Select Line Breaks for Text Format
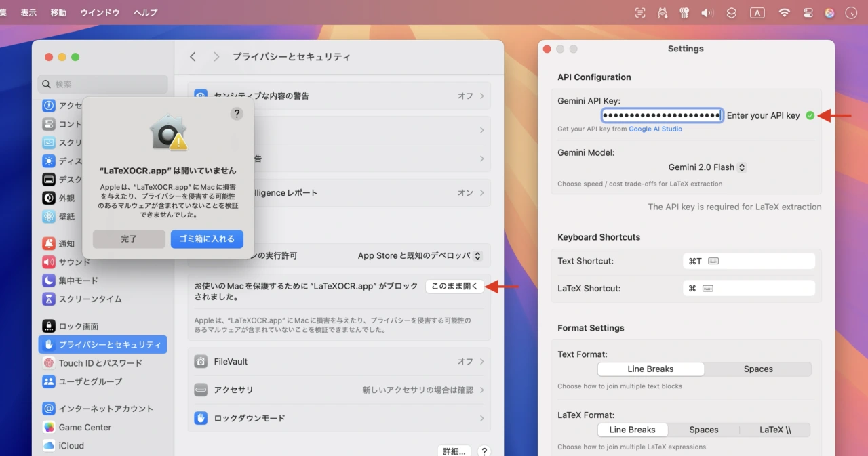The height and width of the screenshot is (456, 868). pos(650,369)
